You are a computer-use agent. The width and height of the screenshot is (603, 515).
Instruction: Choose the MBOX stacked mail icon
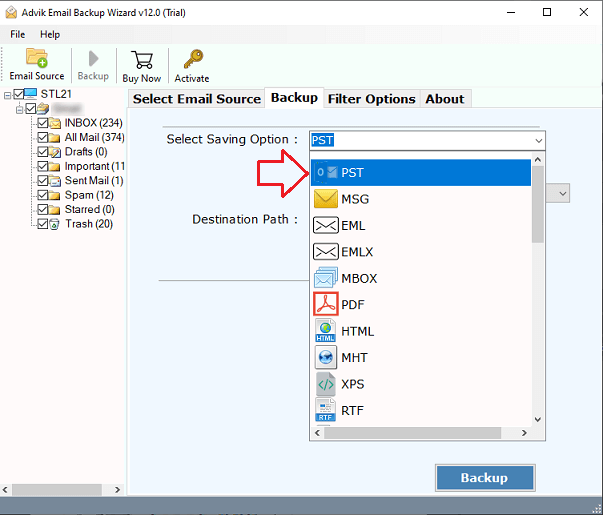pyautogui.click(x=325, y=278)
